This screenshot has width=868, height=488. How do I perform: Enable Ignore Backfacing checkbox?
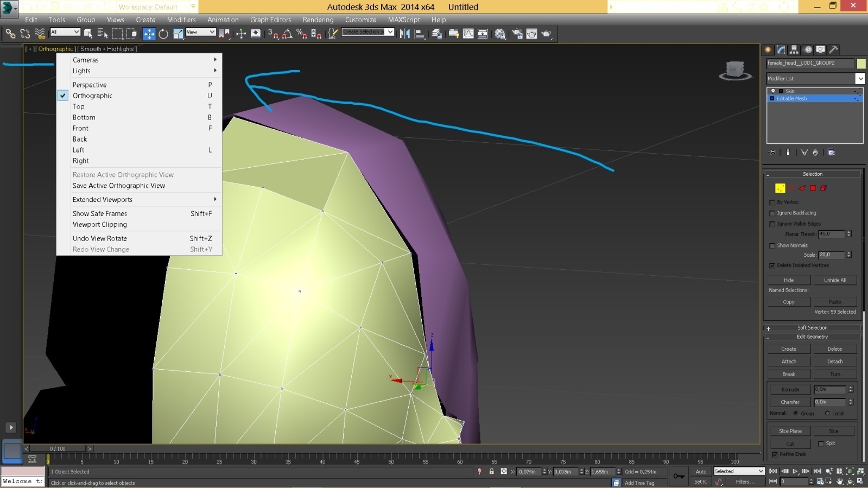[x=772, y=213]
